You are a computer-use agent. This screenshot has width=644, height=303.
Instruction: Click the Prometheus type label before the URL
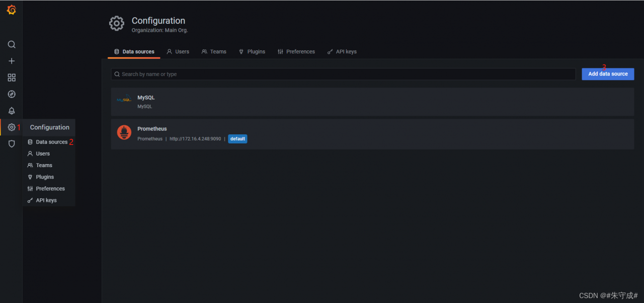(150, 139)
